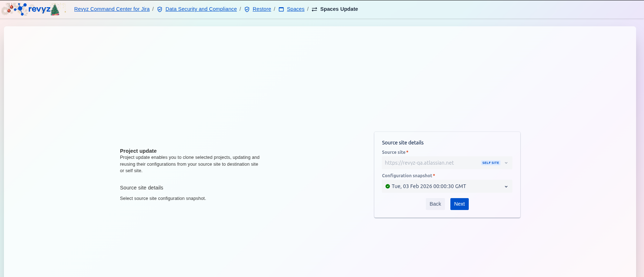Click the square icon beside Spaces breadcrumb

281,9
